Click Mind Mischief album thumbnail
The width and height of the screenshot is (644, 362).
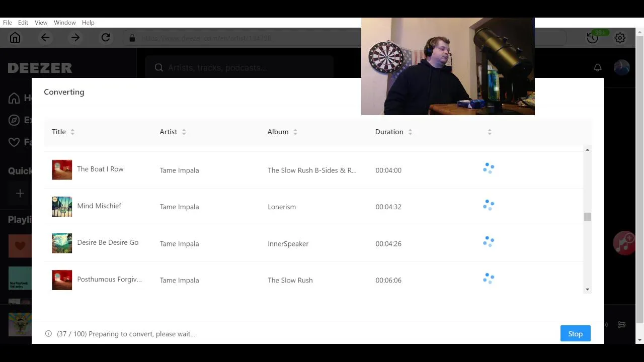(62, 207)
